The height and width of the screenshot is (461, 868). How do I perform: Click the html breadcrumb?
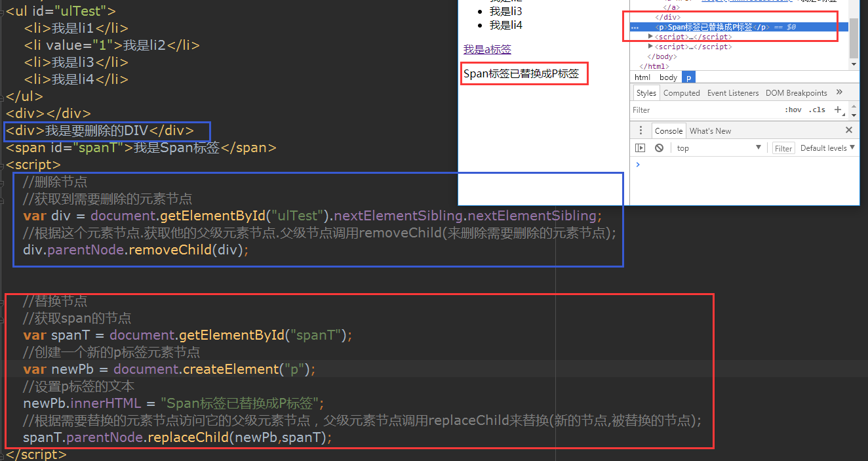click(642, 77)
